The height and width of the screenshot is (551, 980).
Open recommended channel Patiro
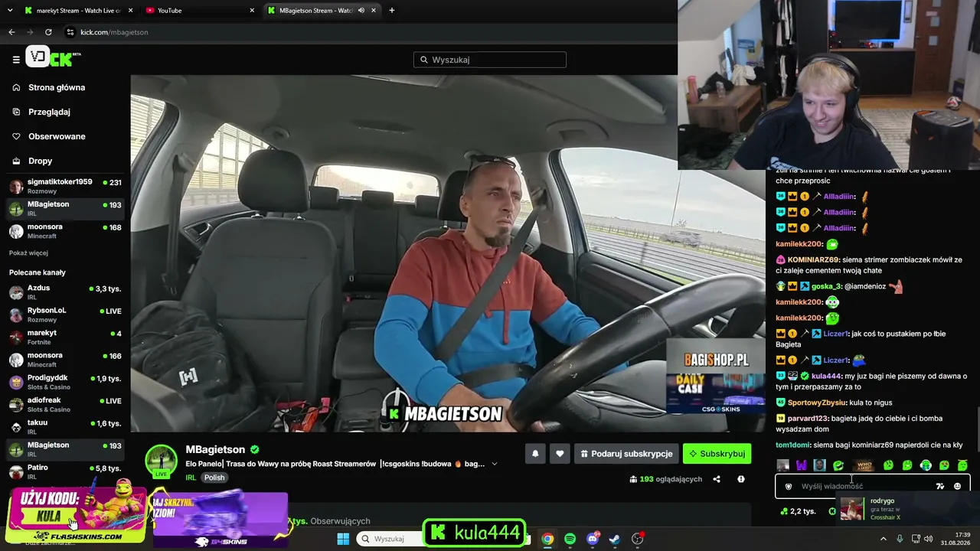click(66, 471)
